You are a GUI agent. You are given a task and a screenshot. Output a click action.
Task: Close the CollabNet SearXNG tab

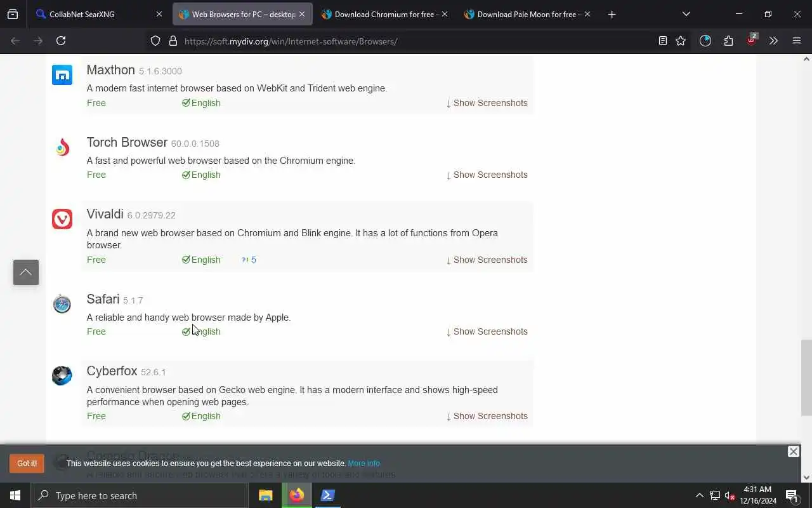(159, 14)
